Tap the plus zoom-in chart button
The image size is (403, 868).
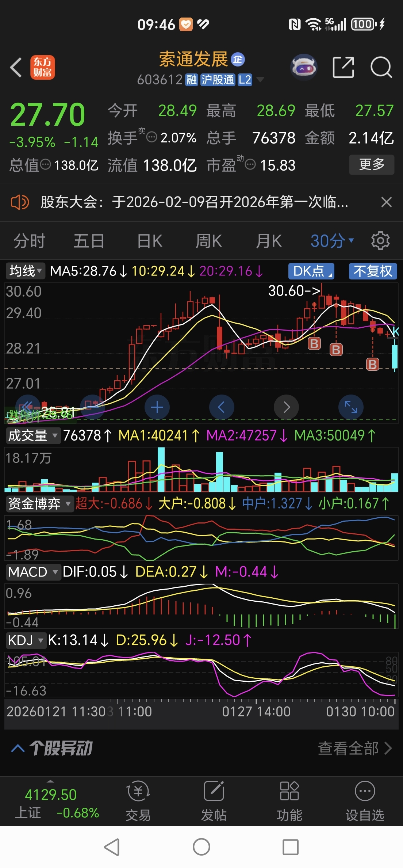tap(157, 407)
